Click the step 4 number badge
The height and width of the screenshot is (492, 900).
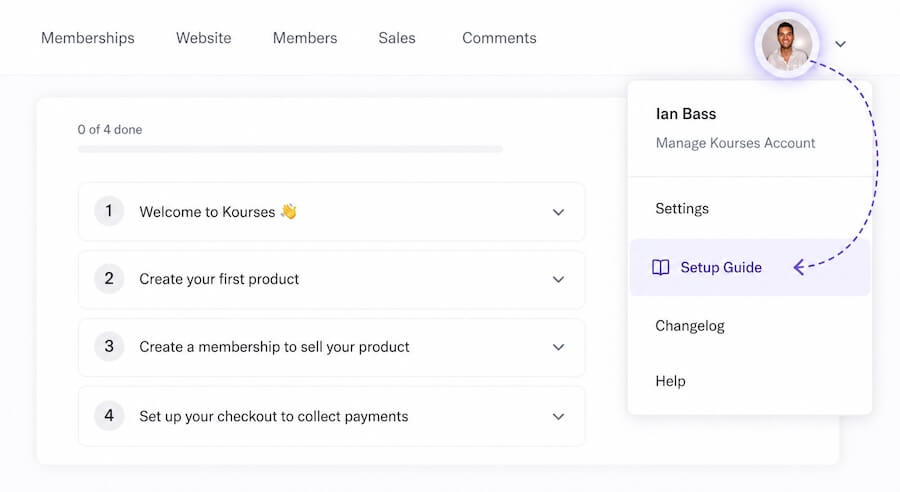[x=109, y=415]
